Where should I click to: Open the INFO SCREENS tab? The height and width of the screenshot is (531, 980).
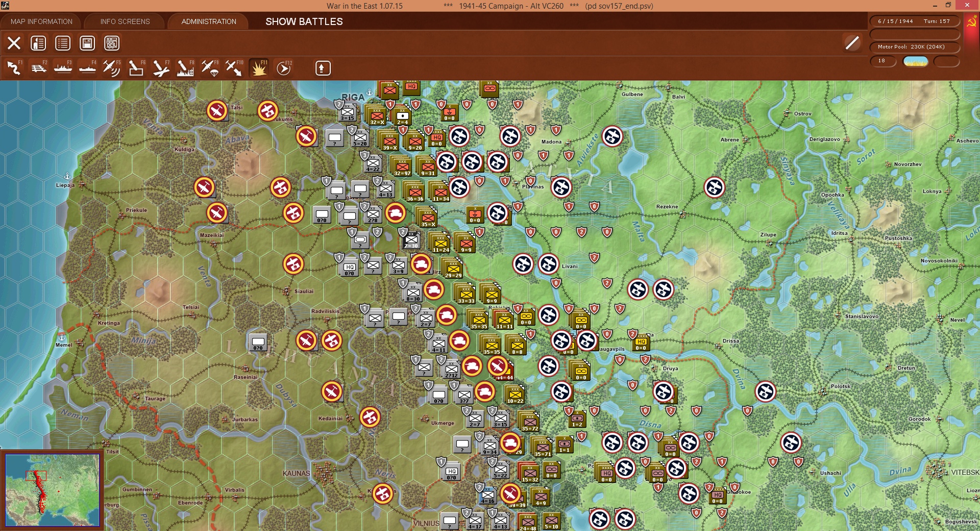[125, 21]
